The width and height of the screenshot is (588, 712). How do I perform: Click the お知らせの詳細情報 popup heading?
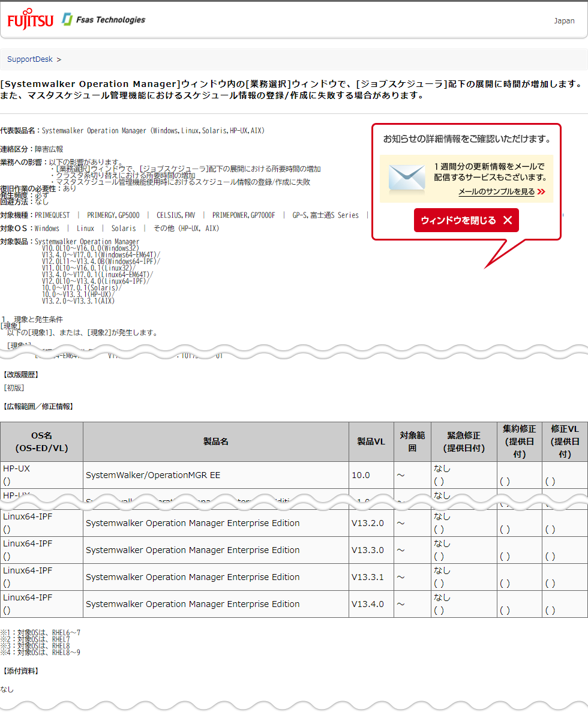pos(467,139)
